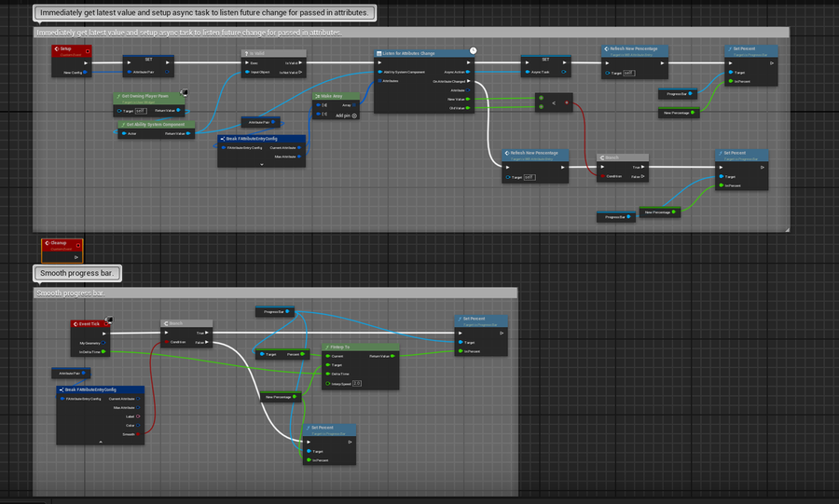Click the Percent output pin on getter node
The image size is (839, 504).
pos(302,354)
